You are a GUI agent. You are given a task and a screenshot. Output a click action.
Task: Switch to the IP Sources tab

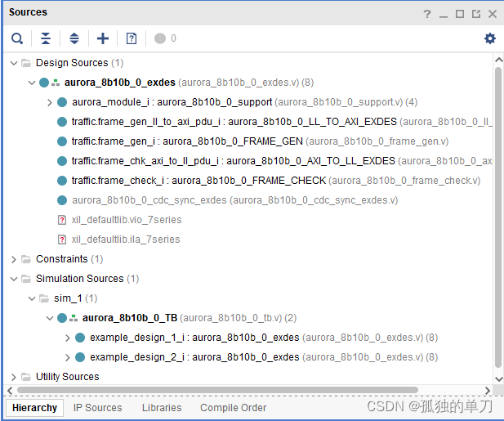[x=98, y=407]
